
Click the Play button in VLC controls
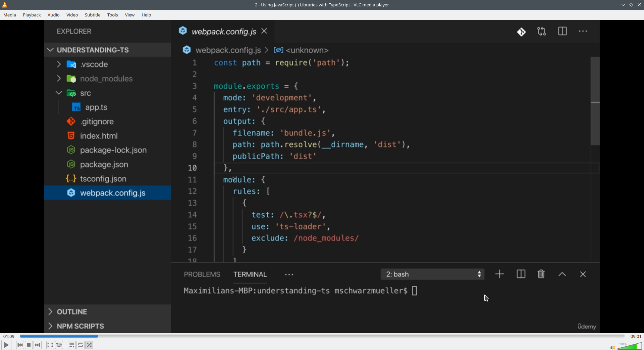click(x=6, y=345)
